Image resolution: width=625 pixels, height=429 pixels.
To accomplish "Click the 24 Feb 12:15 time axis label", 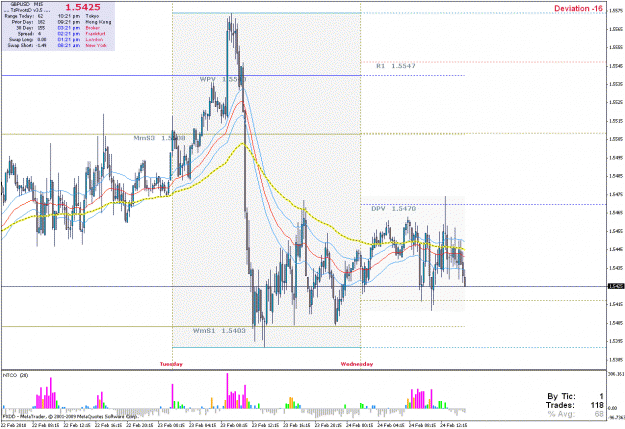I will (453, 425).
